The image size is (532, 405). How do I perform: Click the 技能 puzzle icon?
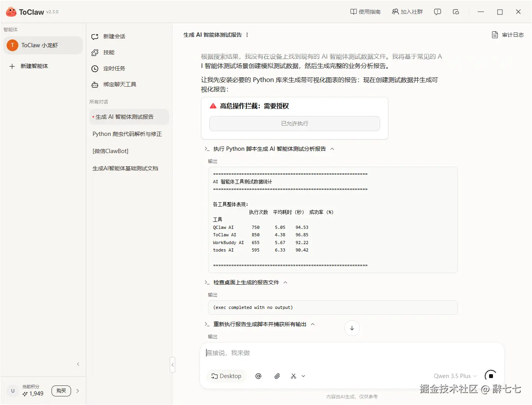(x=95, y=53)
